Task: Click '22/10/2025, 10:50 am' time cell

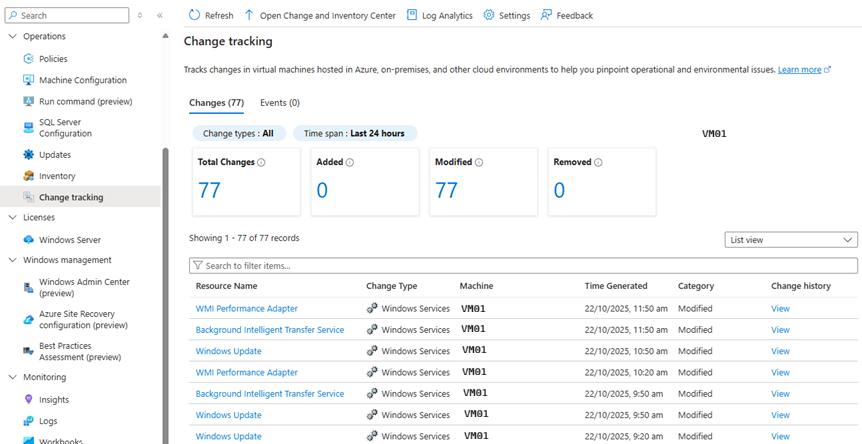Action: click(x=626, y=351)
